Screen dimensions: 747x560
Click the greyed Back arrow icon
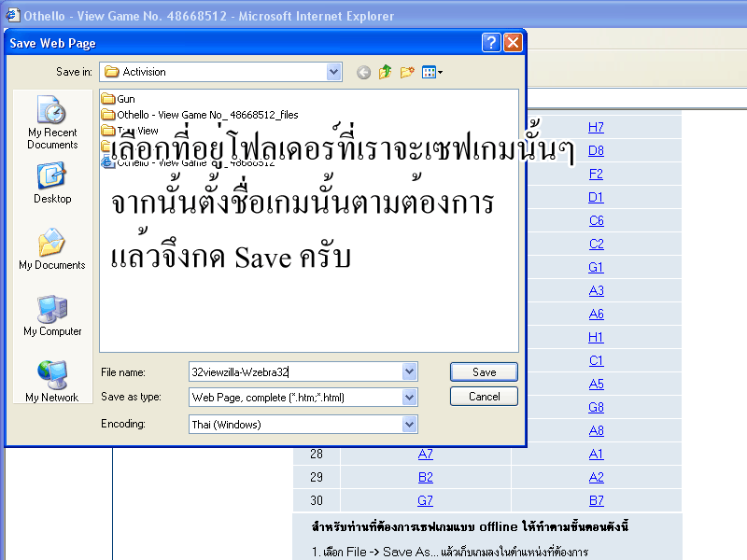pyautogui.click(x=363, y=73)
